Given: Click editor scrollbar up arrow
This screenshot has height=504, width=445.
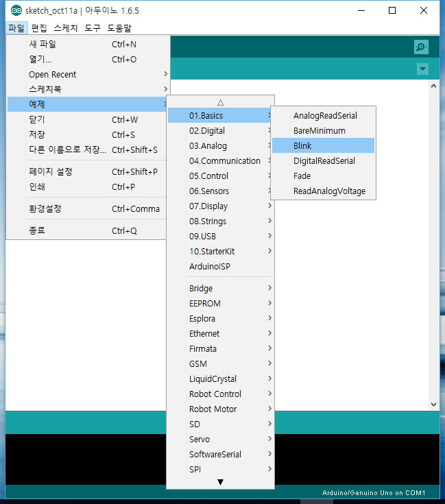Looking at the screenshot, I should pyautogui.click(x=433, y=86).
